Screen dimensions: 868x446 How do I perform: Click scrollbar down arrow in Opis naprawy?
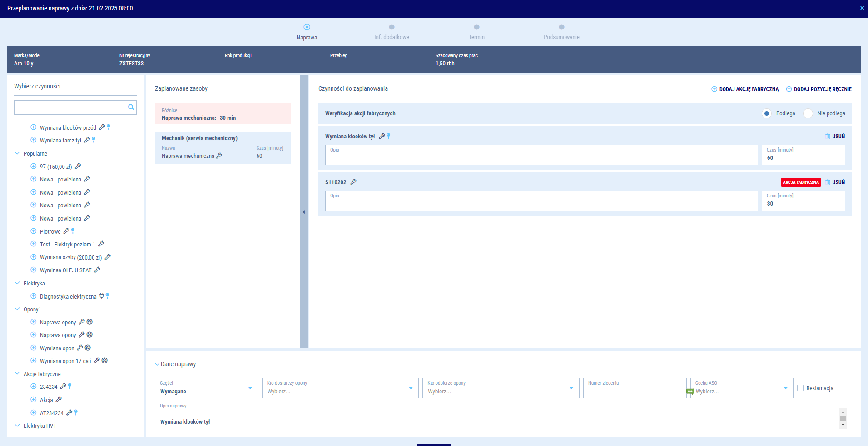[843, 425]
